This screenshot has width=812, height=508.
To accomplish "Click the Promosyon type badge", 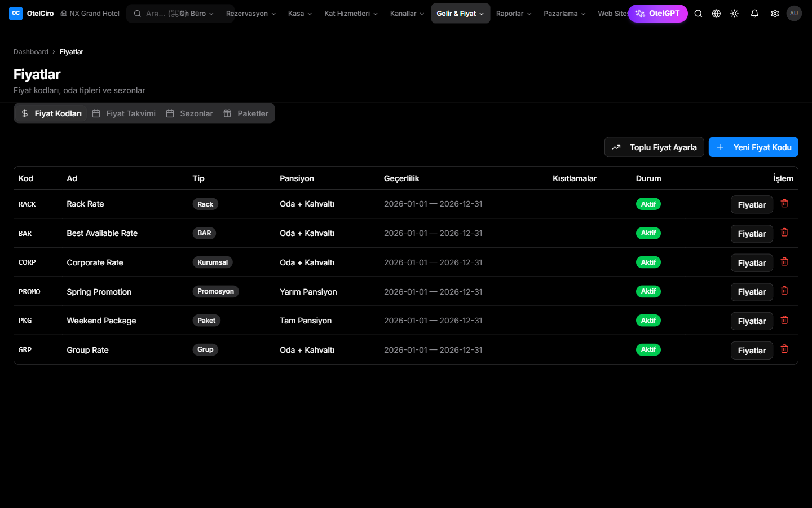I will click(x=215, y=291).
